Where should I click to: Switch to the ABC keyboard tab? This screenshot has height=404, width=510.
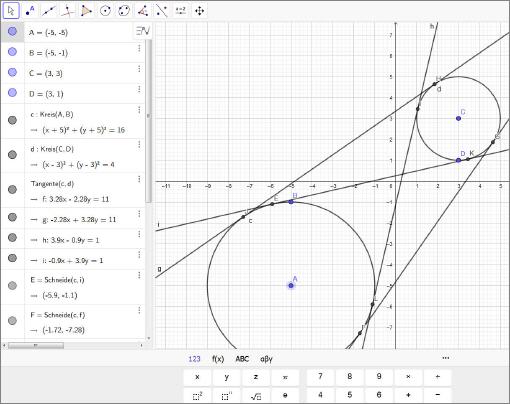point(242,359)
